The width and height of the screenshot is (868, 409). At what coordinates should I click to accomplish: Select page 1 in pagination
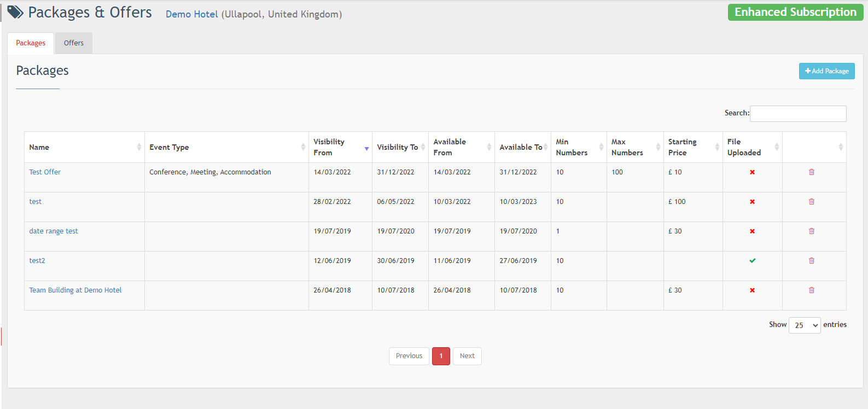pos(441,356)
